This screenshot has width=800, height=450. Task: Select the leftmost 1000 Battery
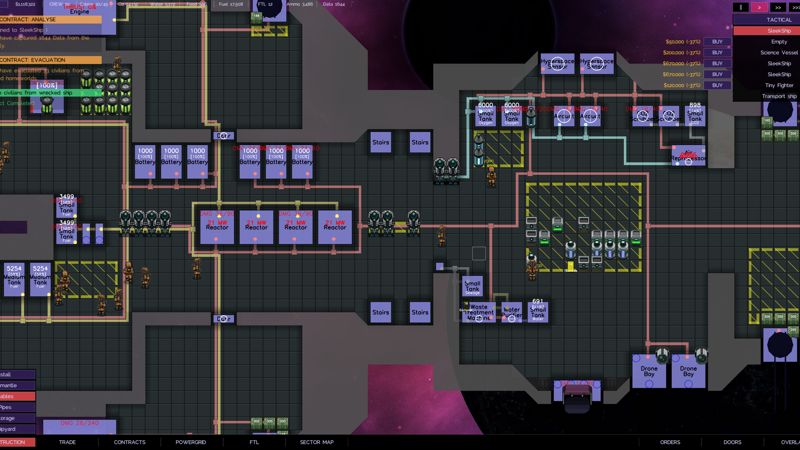[145, 162]
